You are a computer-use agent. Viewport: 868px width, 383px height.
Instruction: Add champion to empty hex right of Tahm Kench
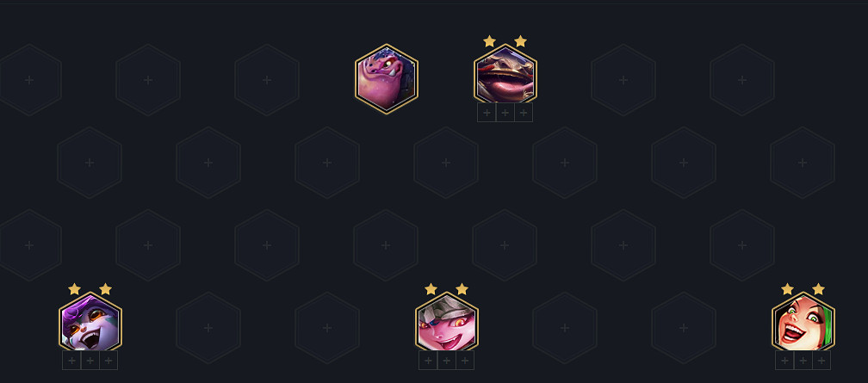click(623, 80)
